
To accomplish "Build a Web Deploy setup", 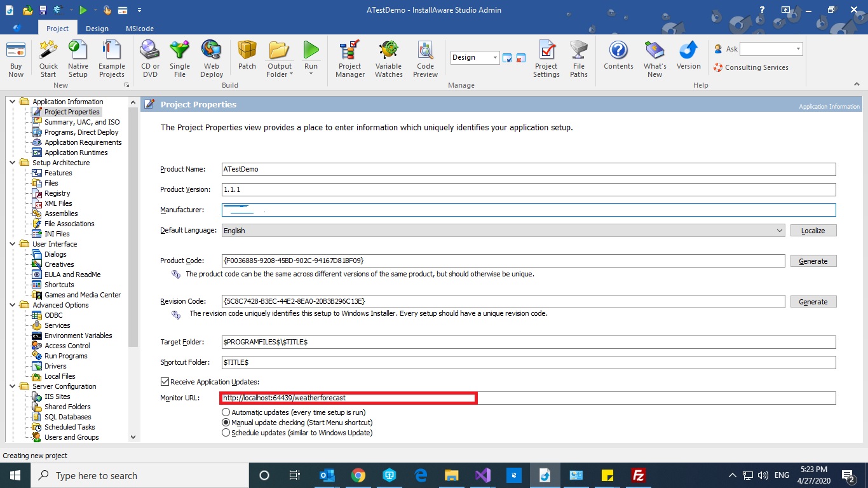I will click(212, 59).
